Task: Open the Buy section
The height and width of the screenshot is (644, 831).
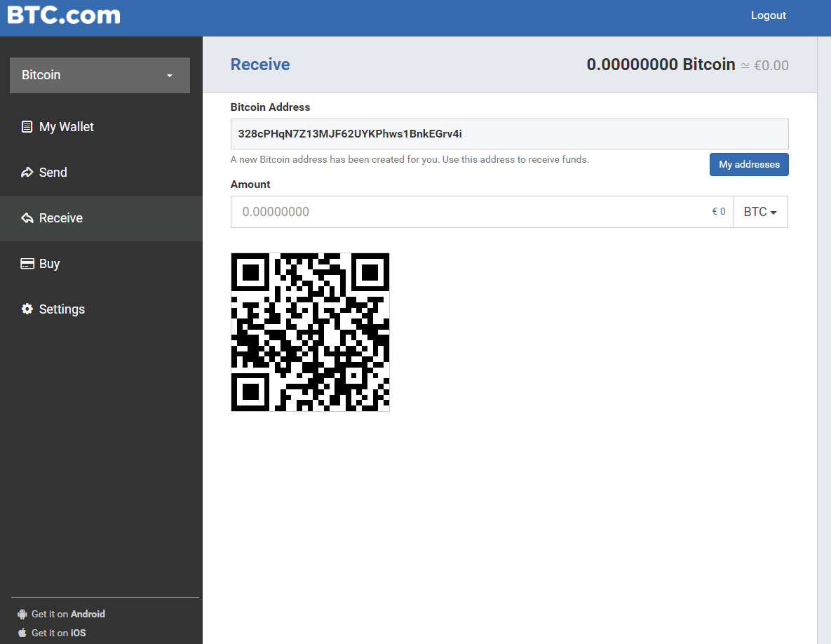Action: (101, 264)
